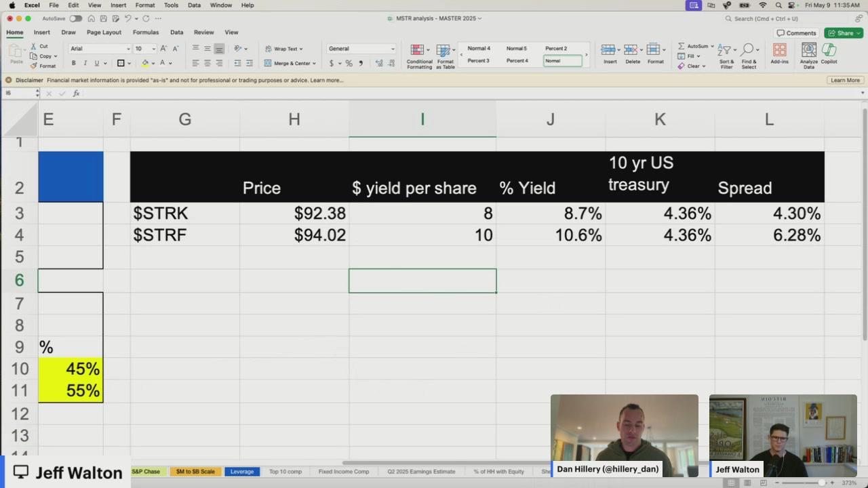The height and width of the screenshot is (488, 868).
Task: Open Q2 2025 Earnings Estimate sheet
Action: [421, 471]
